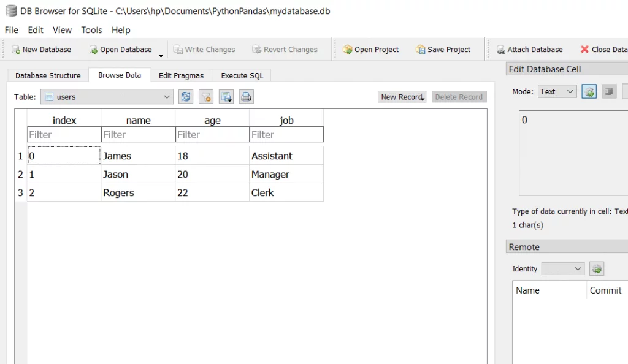This screenshot has width=628, height=364.
Task: Click the Open Project toolbar button
Action: click(x=371, y=50)
